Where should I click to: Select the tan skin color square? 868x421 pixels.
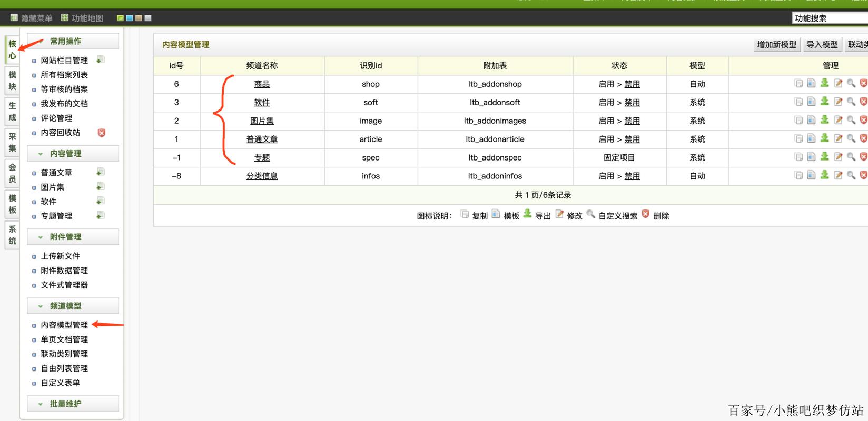click(x=139, y=18)
